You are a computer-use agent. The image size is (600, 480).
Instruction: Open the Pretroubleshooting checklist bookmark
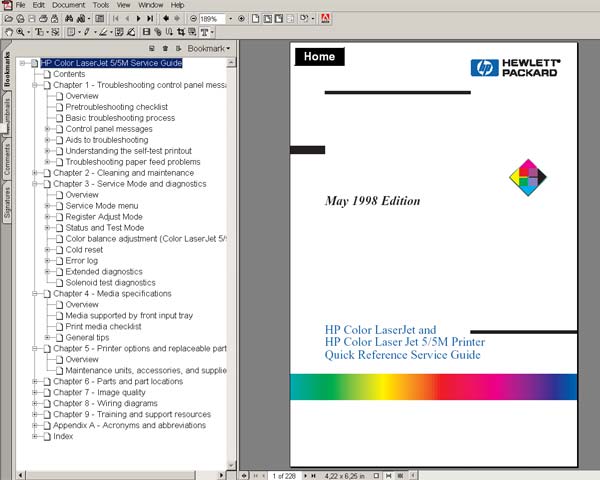[116, 107]
